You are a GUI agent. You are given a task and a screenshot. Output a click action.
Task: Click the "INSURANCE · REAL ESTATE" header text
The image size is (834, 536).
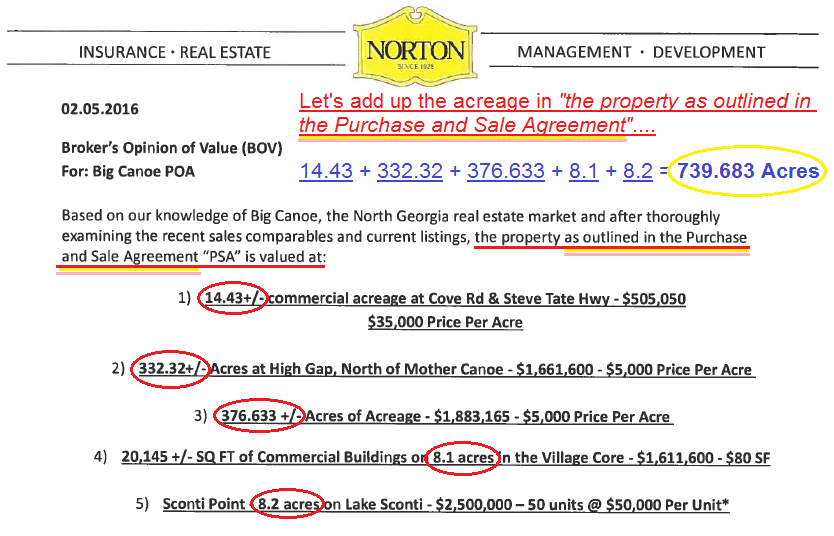pos(175,52)
